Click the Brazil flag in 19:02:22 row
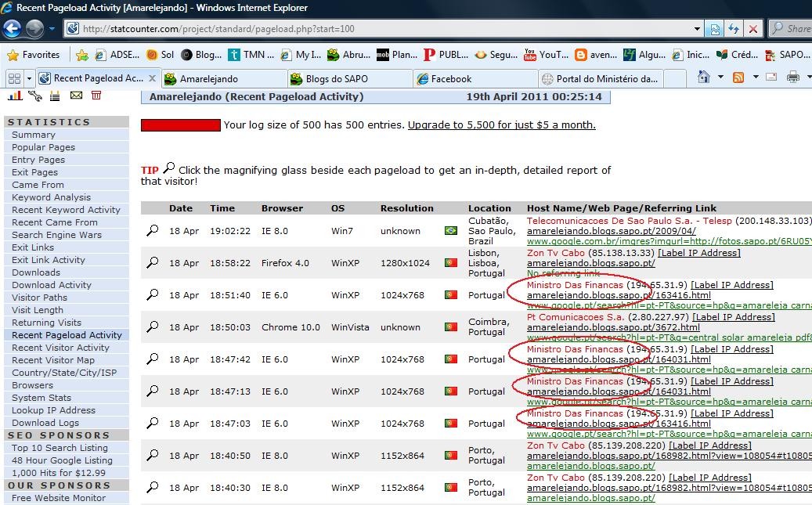The image size is (812, 505). tap(451, 230)
